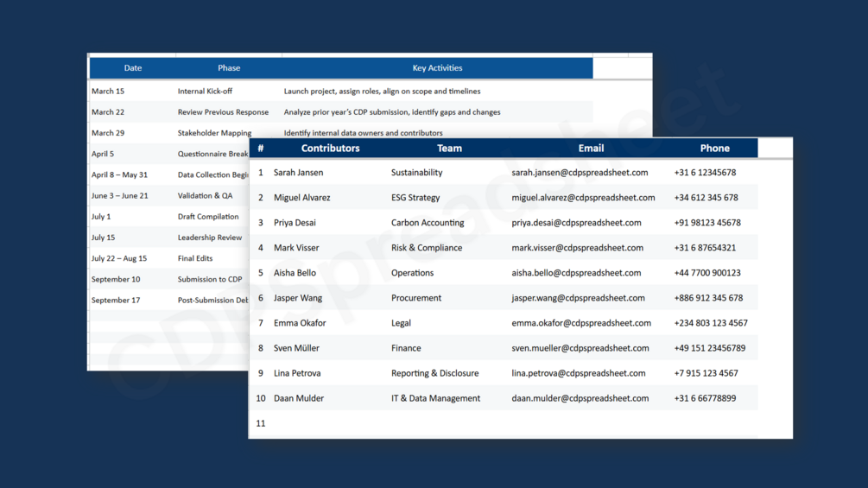
Task: Click the Analyze prior year's CDP submission cell
Action: click(x=392, y=112)
